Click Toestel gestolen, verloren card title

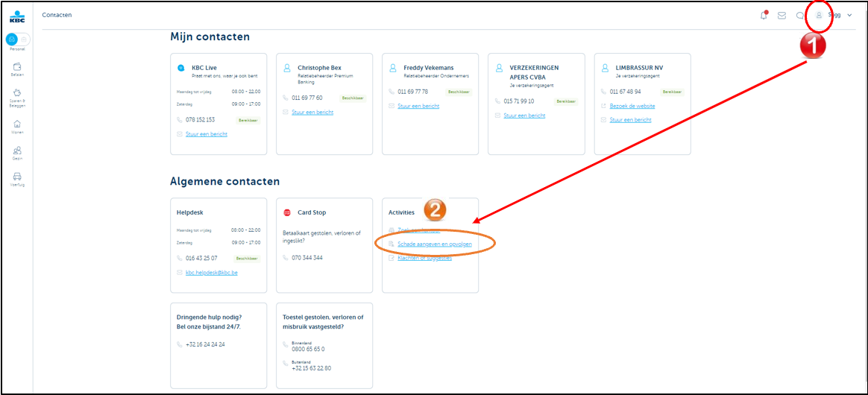323,322
